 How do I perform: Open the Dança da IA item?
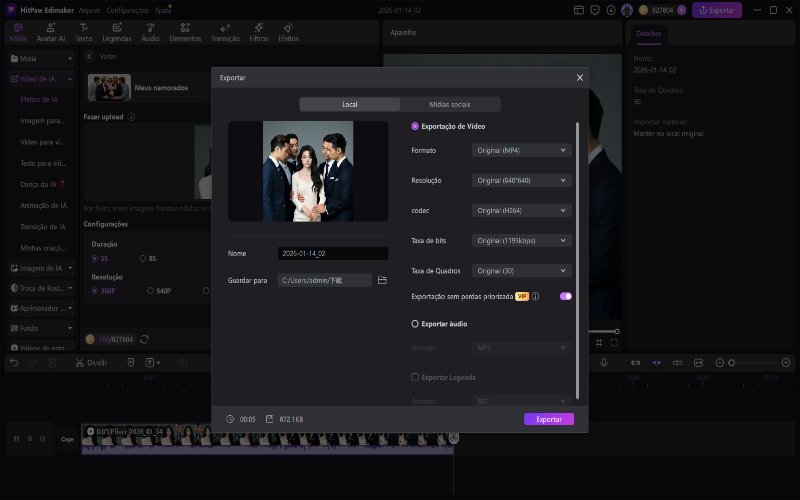click(x=42, y=184)
